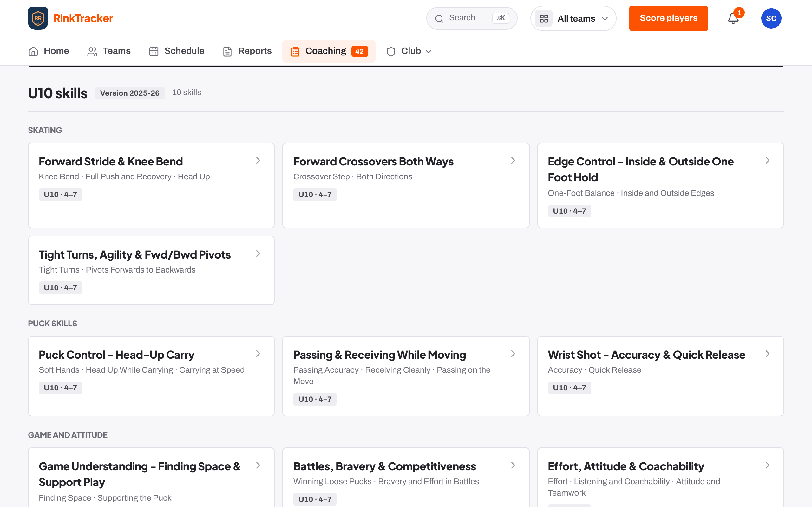Open notifications bell icon

[733, 18]
